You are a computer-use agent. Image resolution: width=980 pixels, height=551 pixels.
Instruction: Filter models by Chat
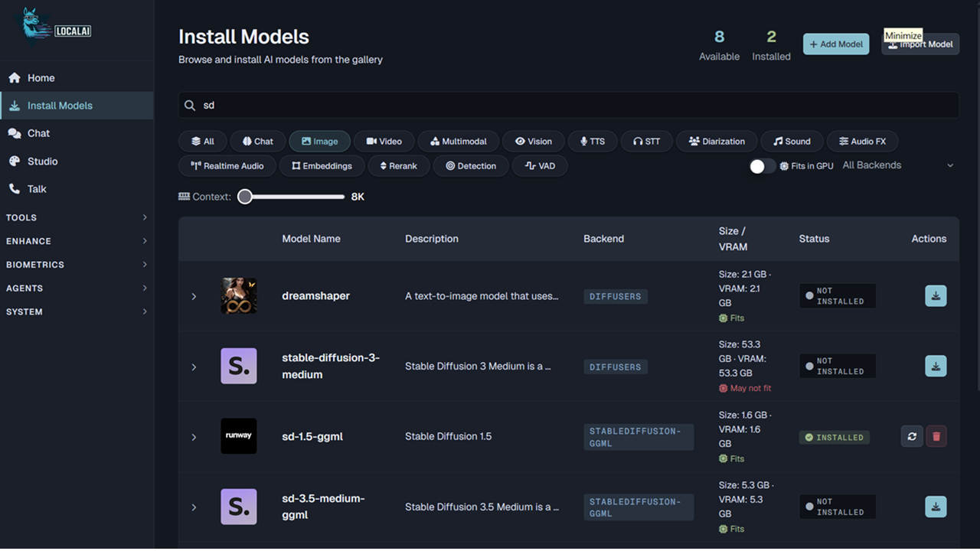tap(258, 142)
